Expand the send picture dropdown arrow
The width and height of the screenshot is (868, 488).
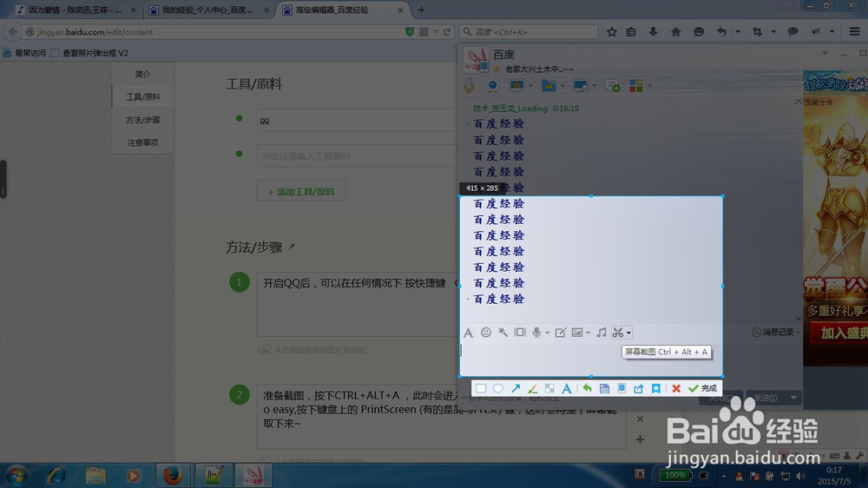click(588, 333)
